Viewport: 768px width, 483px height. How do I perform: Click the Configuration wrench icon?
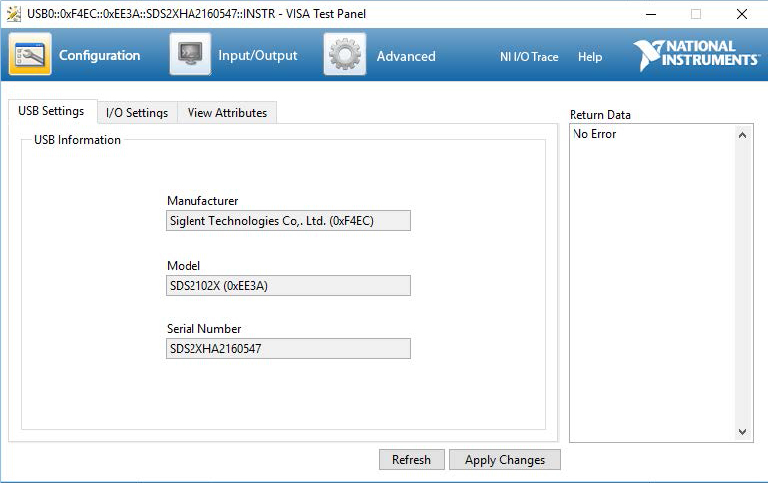(30, 55)
